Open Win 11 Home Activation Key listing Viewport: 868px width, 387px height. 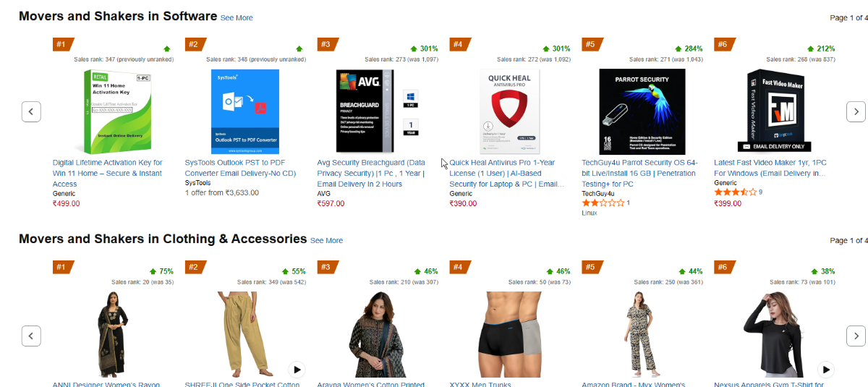click(108, 174)
